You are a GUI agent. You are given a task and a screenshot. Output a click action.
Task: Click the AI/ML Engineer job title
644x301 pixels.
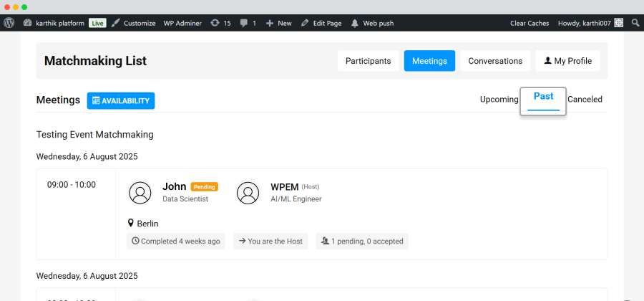point(296,199)
